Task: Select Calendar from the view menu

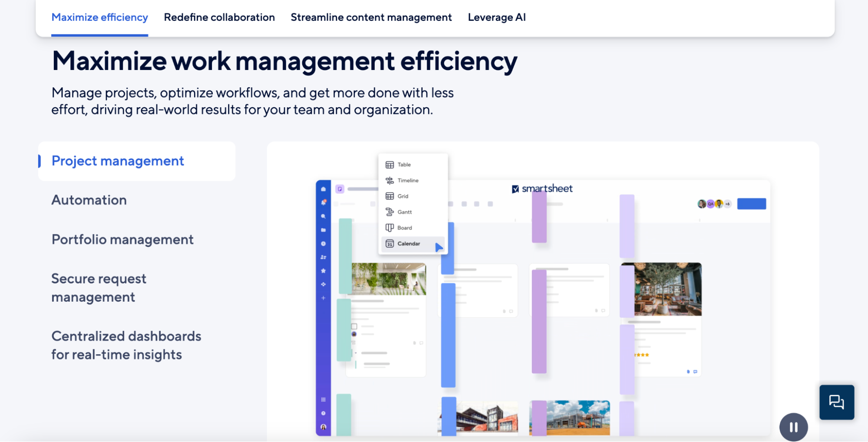Action: tap(409, 243)
